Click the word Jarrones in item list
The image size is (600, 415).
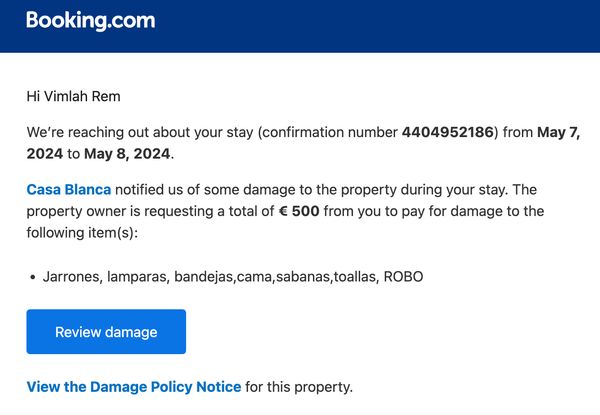(73, 277)
